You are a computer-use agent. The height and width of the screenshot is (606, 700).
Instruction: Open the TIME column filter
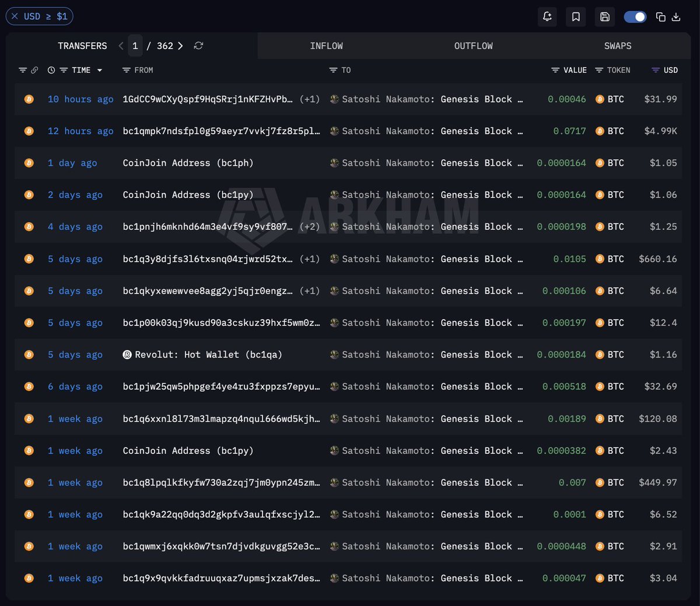(x=64, y=70)
